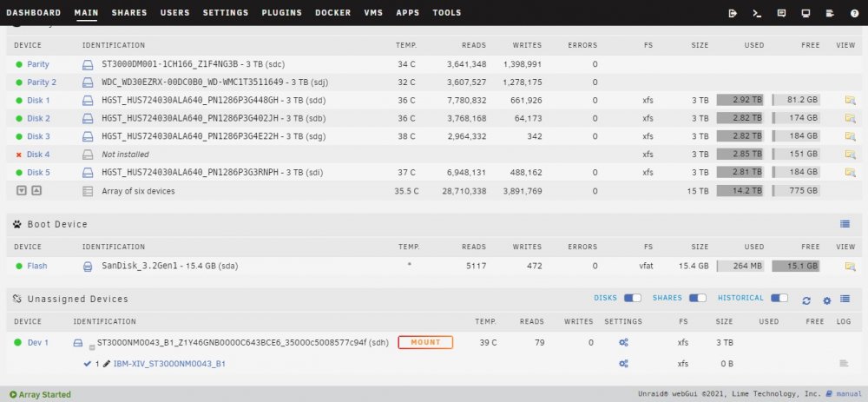The height and width of the screenshot is (402, 868).
Task: Open the SETTINGS tab
Action: (226, 13)
